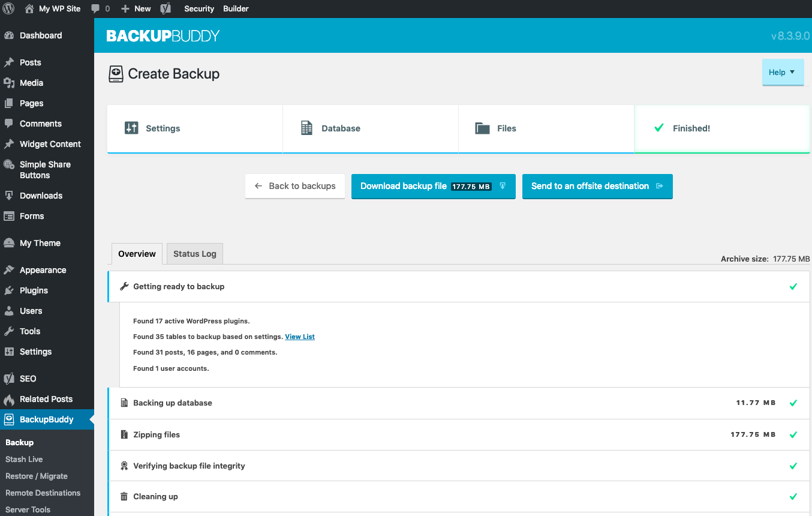Click the BackupBuddy logo in the header

click(163, 36)
